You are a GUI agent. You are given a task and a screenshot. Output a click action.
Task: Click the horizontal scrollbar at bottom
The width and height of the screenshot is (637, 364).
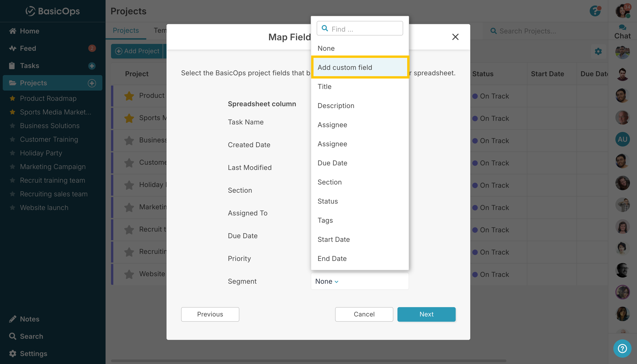[x=308, y=361]
